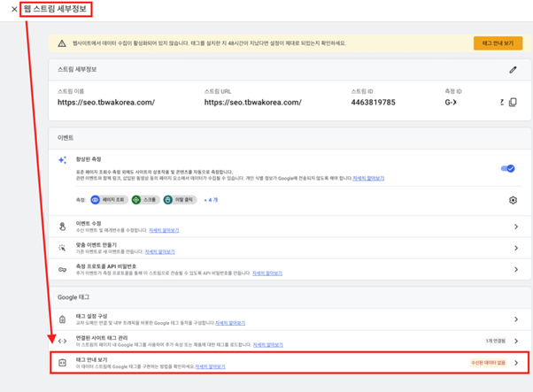Open API 비밀번호 자세히 알아보기 link
Image resolution: width=533 pixels, height=392 pixels.
point(267,273)
